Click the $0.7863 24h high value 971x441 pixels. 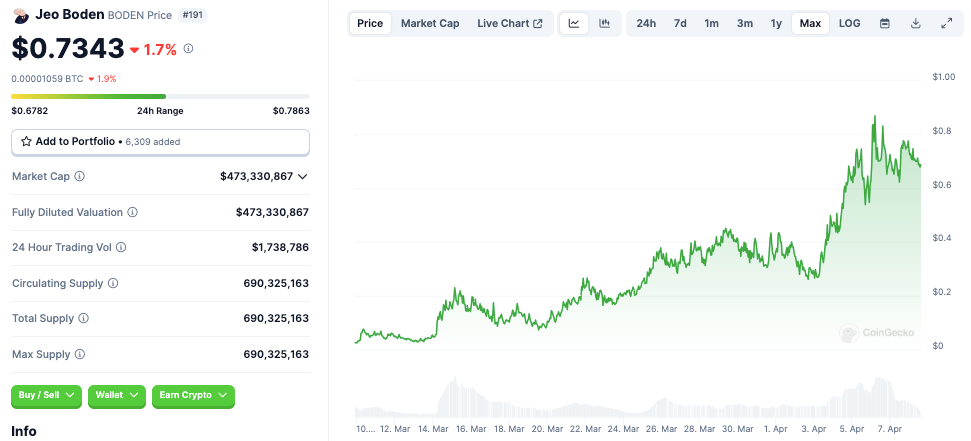[291, 111]
